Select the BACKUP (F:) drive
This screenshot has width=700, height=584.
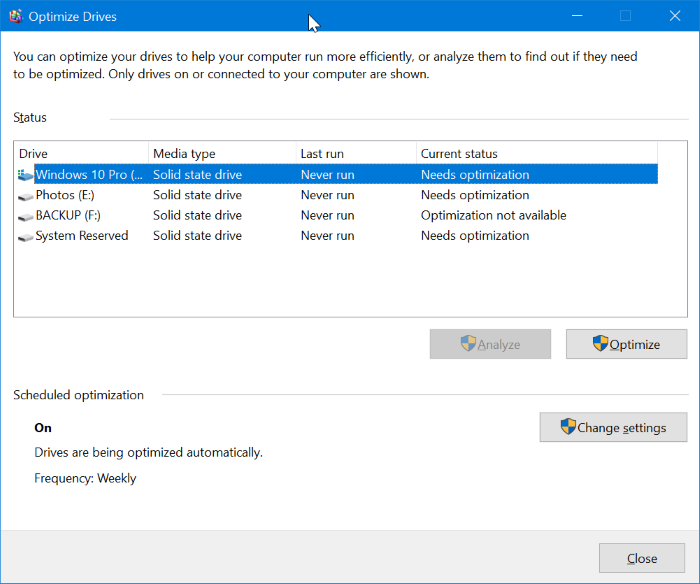pos(68,215)
